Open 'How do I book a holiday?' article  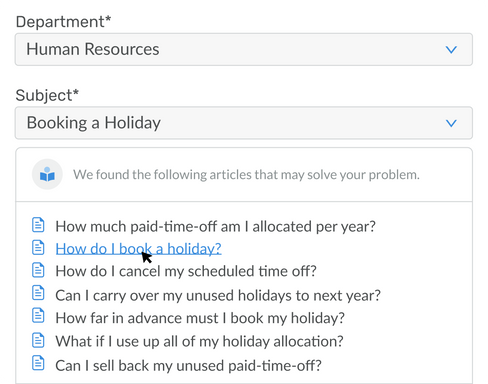point(138,249)
